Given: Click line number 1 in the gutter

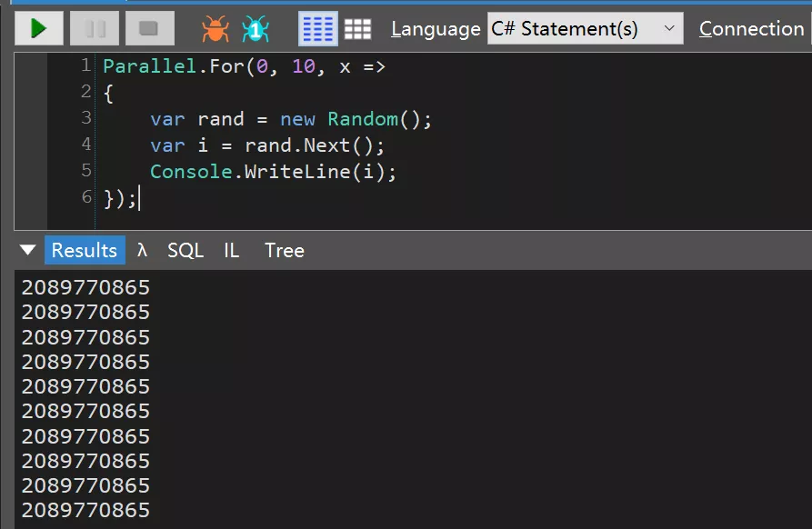Looking at the screenshot, I should click(85, 65).
